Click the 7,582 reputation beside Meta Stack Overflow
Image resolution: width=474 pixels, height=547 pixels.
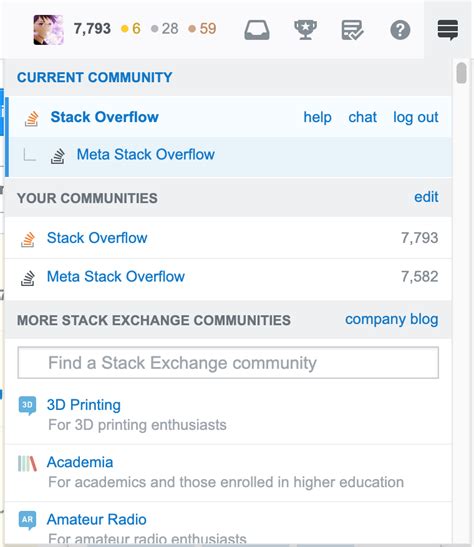[x=420, y=277]
